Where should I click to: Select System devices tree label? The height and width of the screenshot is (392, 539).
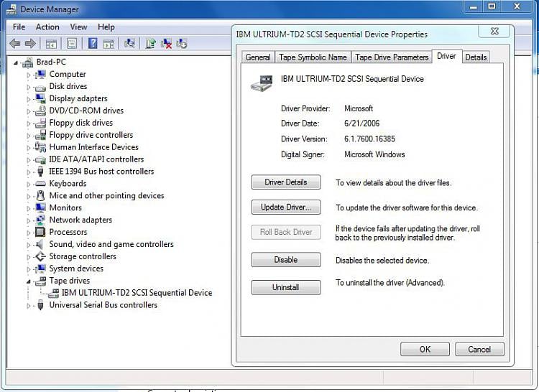pos(76,269)
